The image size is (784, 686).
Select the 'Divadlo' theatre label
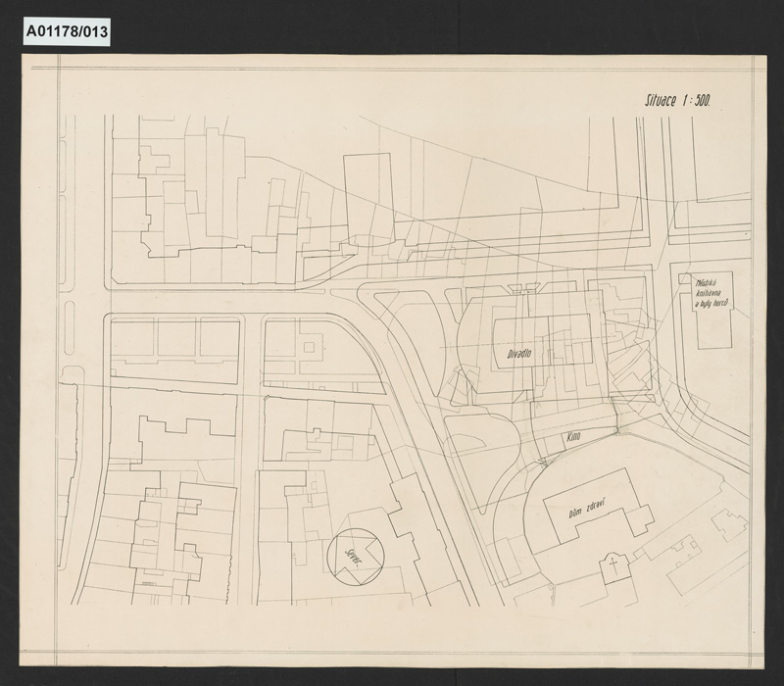[x=519, y=354]
